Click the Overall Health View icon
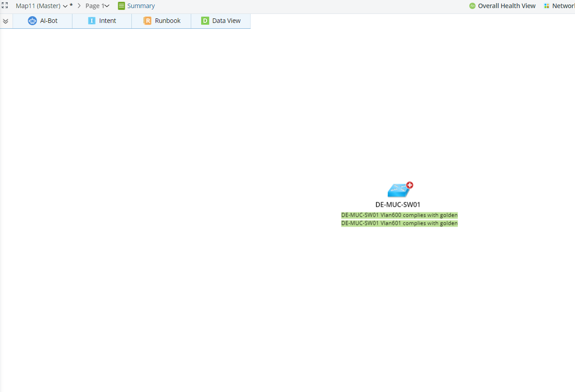 (472, 6)
